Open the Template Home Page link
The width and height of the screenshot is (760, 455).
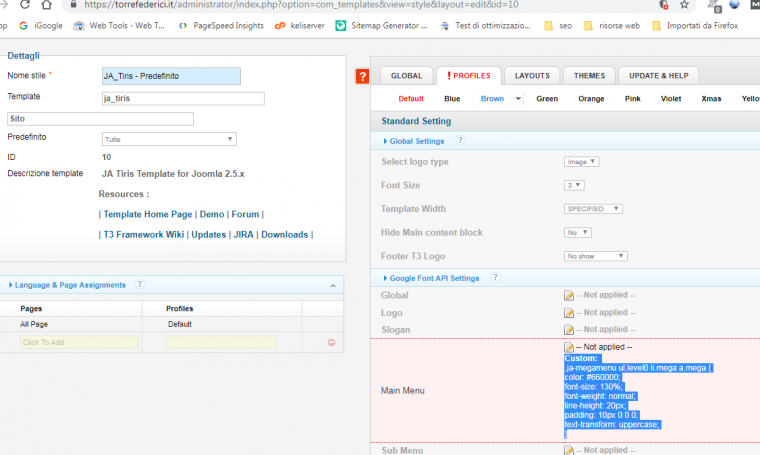[147, 214]
